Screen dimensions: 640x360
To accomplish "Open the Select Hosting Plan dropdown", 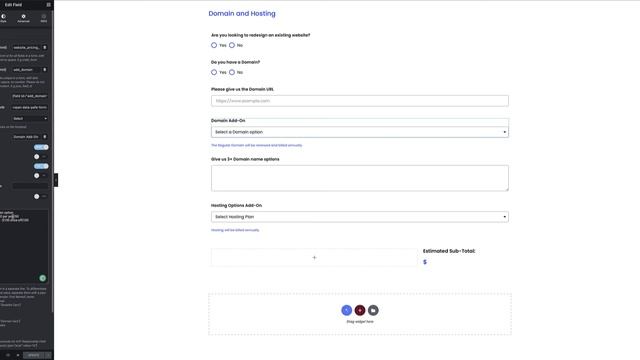I will (x=360, y=217).
